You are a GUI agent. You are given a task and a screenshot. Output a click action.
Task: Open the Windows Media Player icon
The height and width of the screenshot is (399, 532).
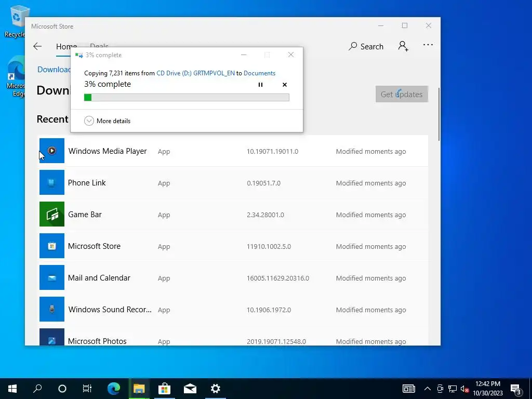[52, 151]
